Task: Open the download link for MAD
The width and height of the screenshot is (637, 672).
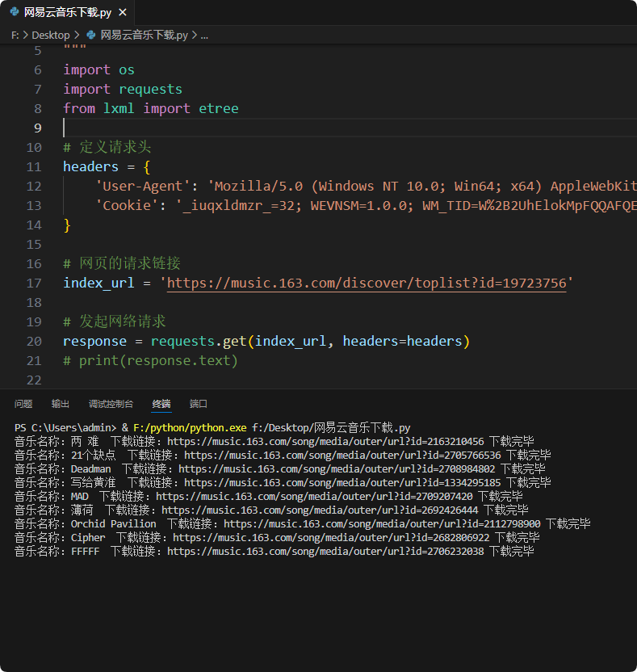Action: [314, 496]
